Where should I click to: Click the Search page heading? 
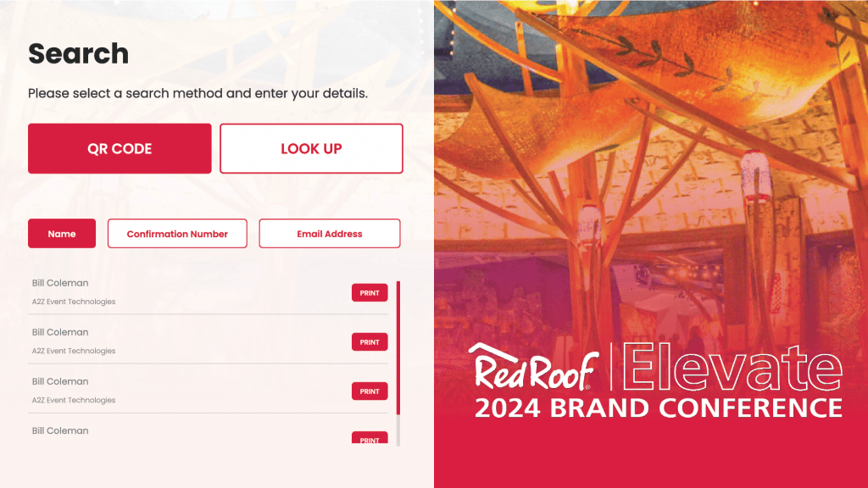(78, 53)
